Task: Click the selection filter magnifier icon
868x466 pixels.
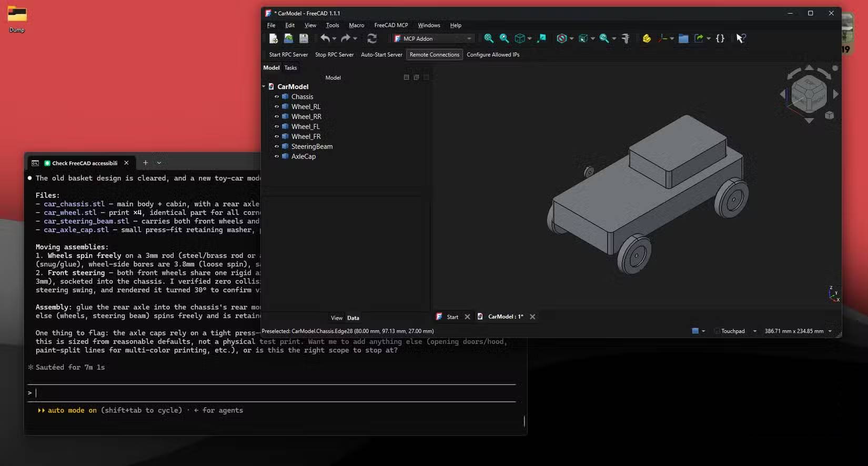Action: pos(604,38)
